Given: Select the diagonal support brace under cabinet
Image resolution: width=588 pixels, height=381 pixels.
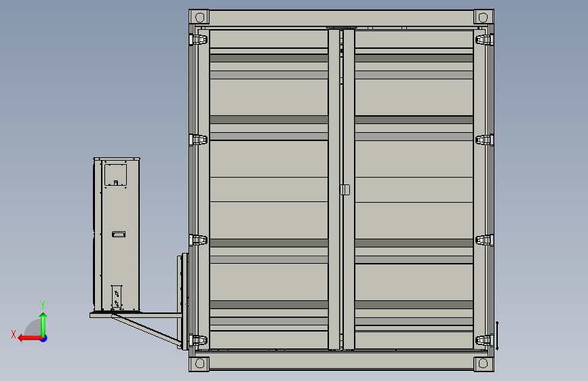Looking at the screenshot, I should tap(146, 330).
